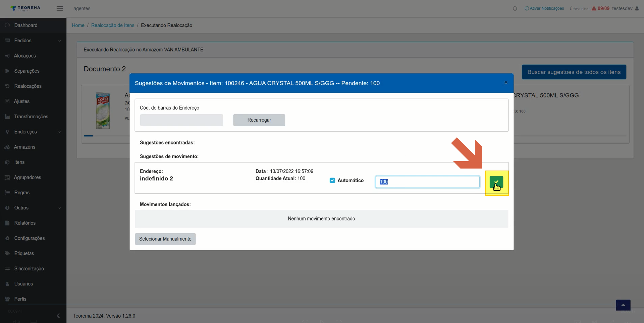Follow the Realocação de Itens breadcrumb link
Image resolution: width=644 pixels, height=323 pixels.
[x=113, y=25]
